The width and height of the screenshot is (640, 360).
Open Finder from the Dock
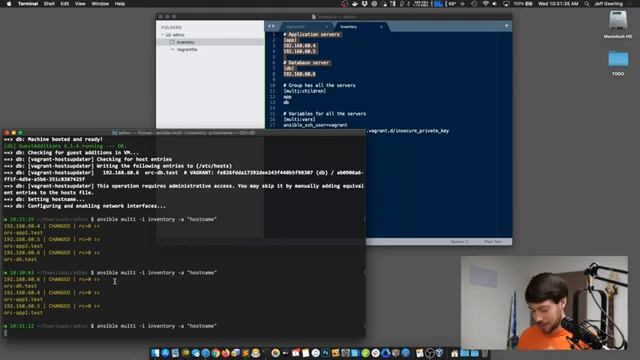155,353
